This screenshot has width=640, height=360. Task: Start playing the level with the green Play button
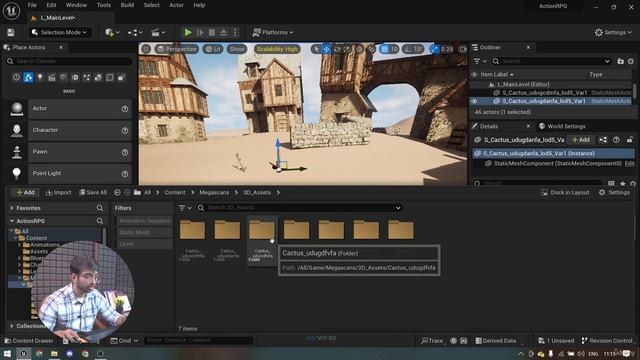[188, 32]
